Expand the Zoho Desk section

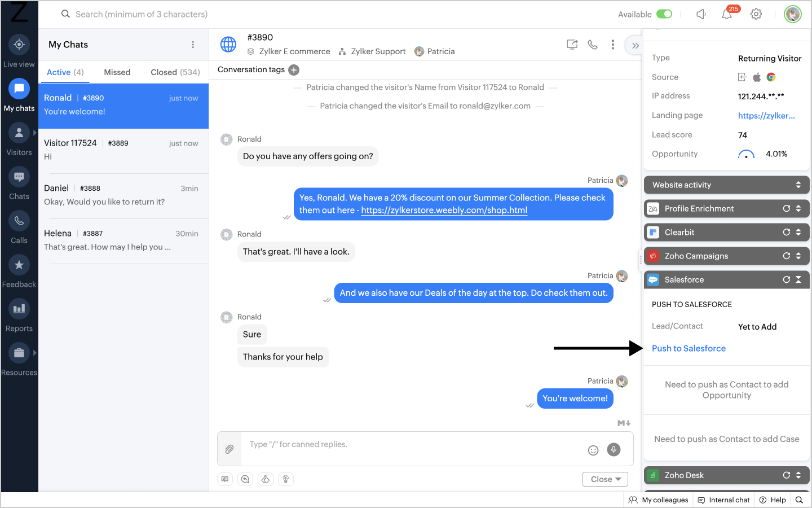(x=798, y=475)
